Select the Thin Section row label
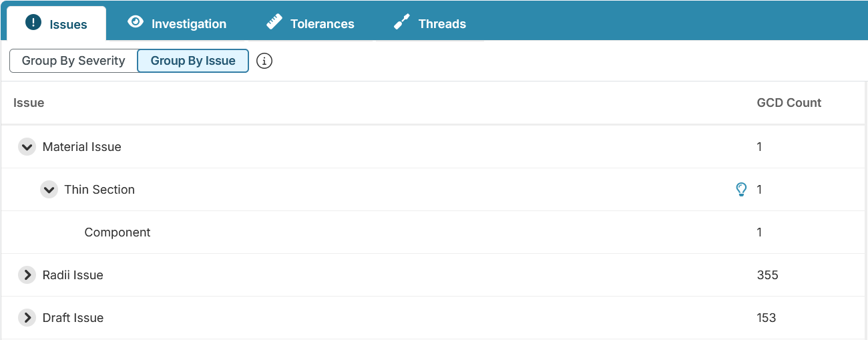Image resolution: width=868 pixels, height=340 pixels. pyautogui.click(x=99, y=190)
